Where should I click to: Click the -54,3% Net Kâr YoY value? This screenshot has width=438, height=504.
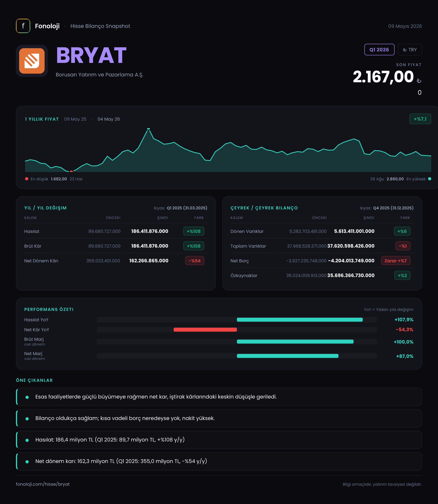[x=404, y=330]
